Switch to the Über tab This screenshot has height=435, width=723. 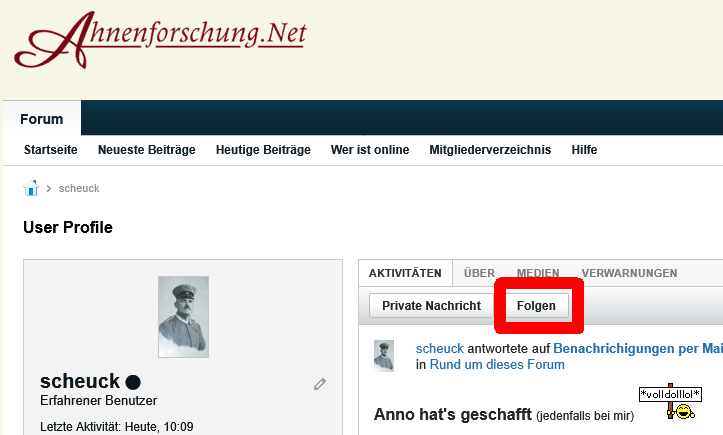(x=480, y=273)
